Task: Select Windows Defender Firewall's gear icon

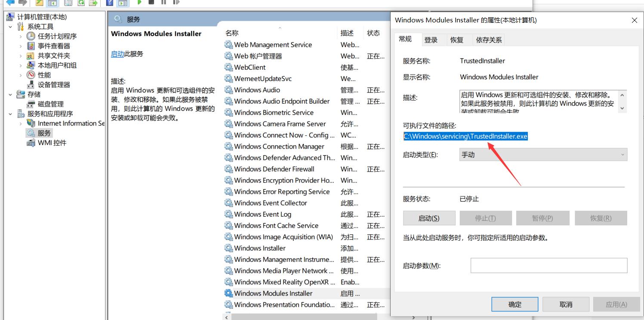Action: [228, 169]
